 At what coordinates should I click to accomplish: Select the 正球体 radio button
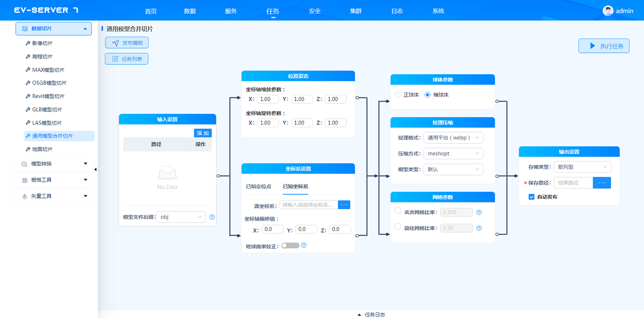coord(398,95)
